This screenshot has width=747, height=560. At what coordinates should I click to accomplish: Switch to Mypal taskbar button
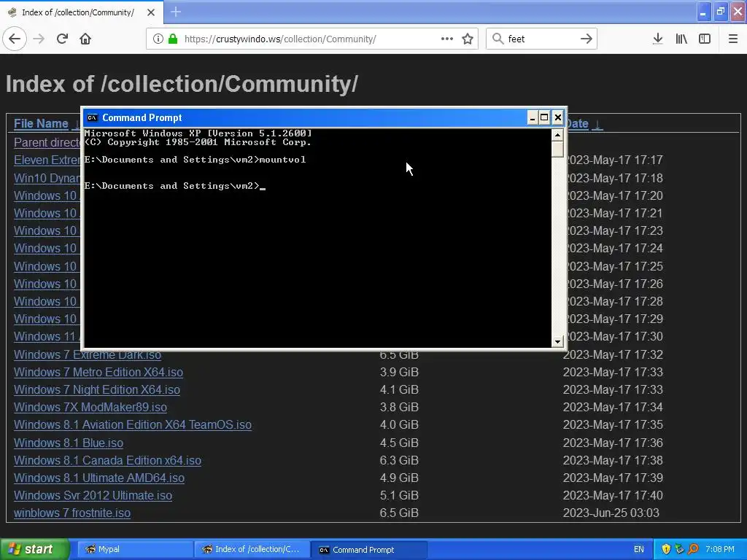[133, 550]
